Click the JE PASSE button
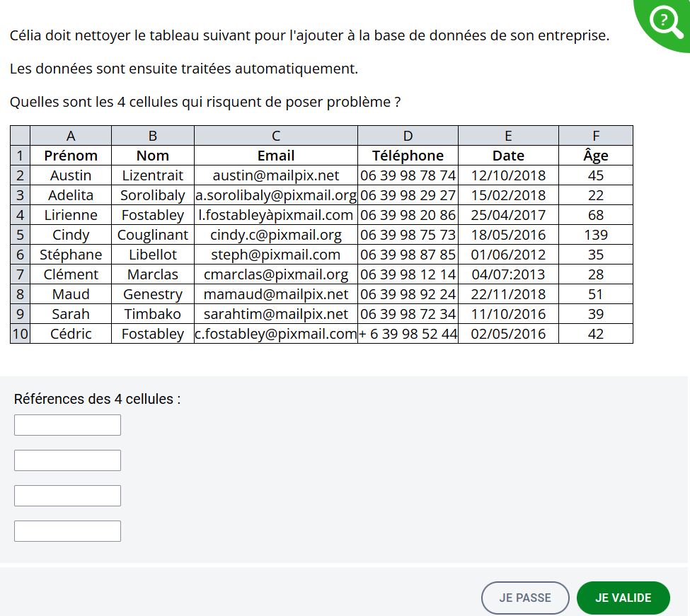 click(525, 598)
